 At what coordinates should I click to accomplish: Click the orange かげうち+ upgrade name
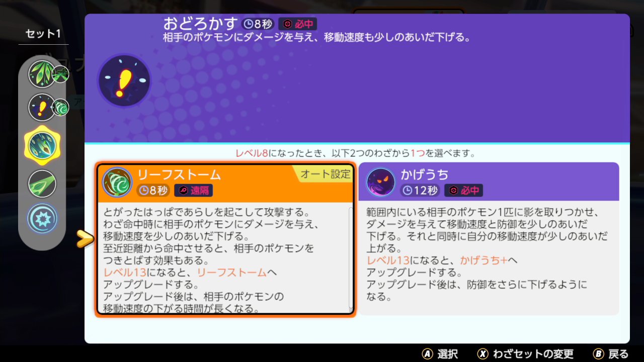pyautogui.click(x=484, y=260)
